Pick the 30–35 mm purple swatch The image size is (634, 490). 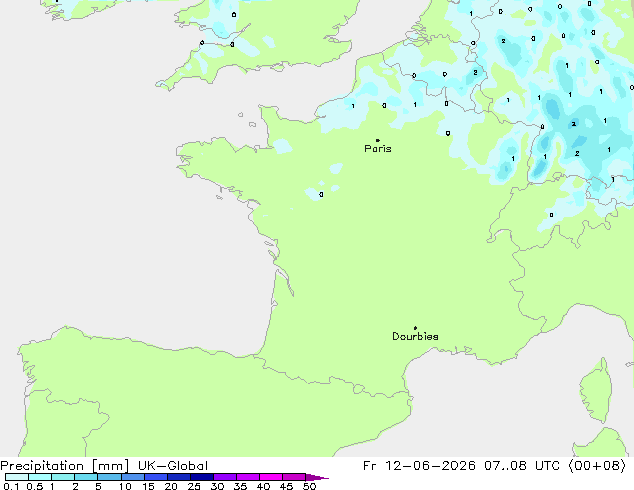224,477
